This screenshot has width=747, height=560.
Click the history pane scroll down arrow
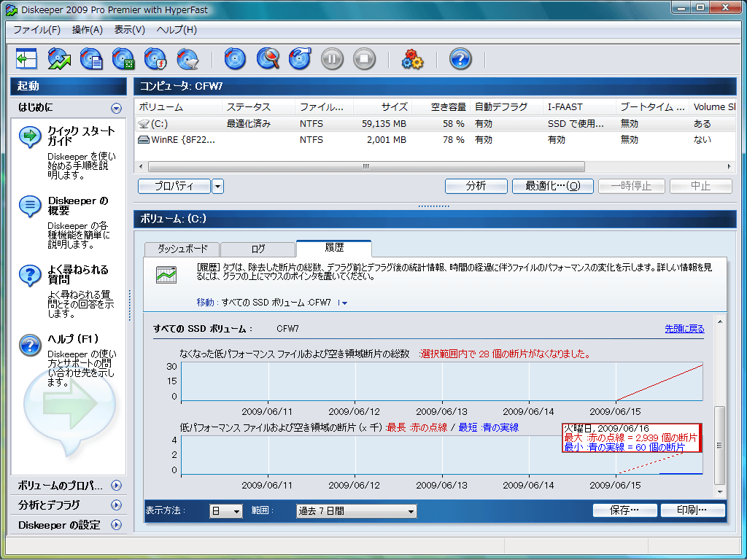[x=719, y=492]
